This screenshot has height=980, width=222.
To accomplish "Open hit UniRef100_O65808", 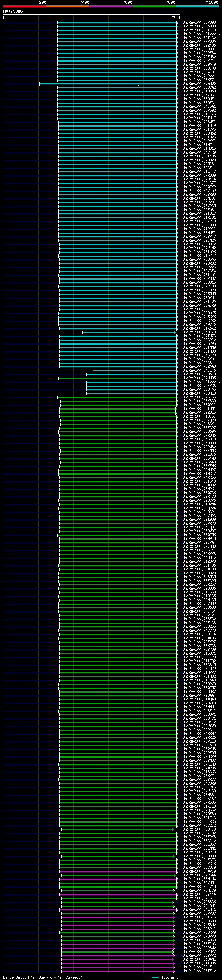I will (199, 26).
